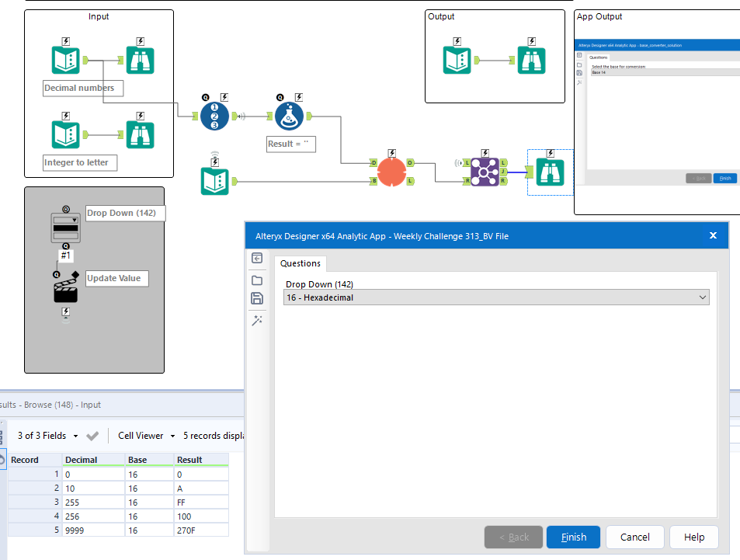Select the Browse tool in Output container

pyautogui.click(x=531, y=60)
